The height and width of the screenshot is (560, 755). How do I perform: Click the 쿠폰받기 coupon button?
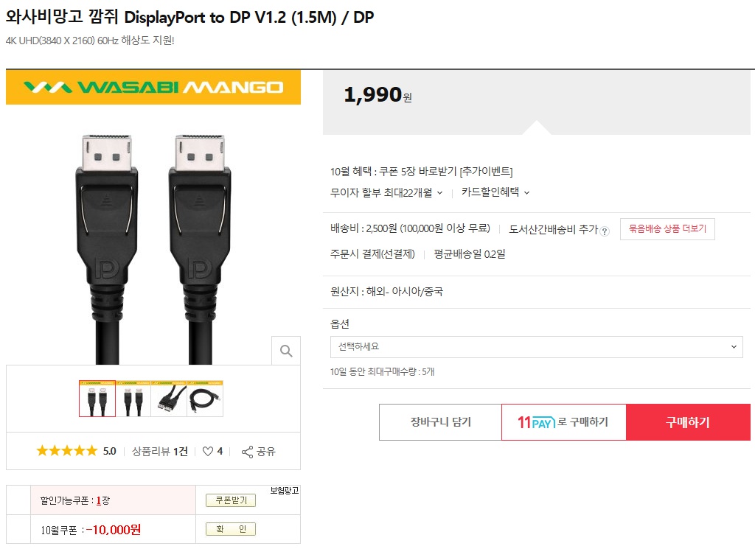231,500
